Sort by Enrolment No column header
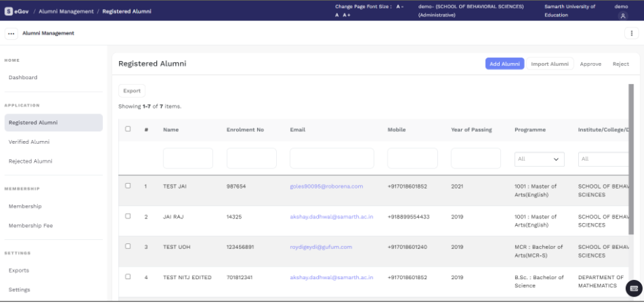 245,130
